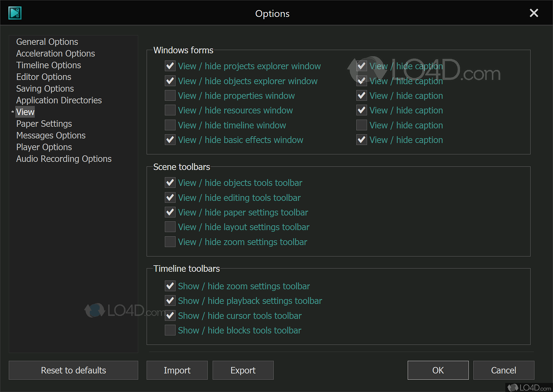Disable basic effects window checkbox
This screenshot has width=553, height=392.
170,140
